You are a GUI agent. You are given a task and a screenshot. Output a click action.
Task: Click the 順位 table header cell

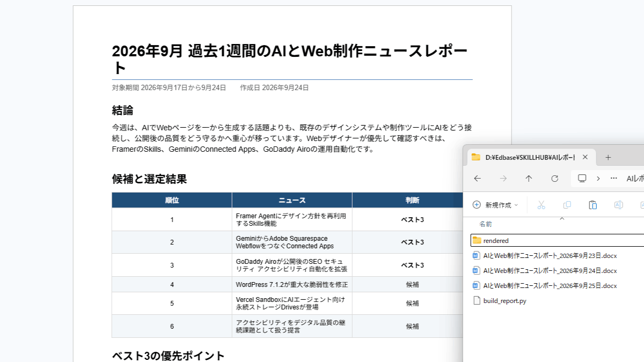click(x=172, y=201)
